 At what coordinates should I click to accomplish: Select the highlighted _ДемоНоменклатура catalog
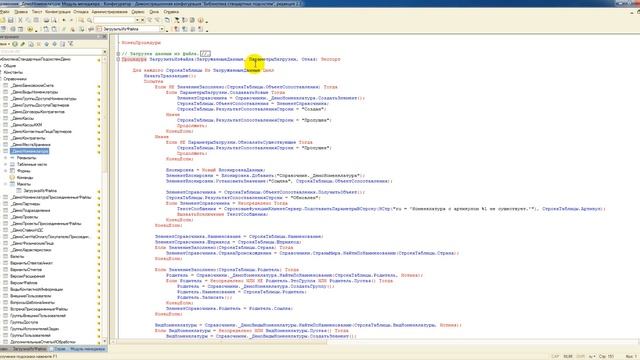coord(30,151)
